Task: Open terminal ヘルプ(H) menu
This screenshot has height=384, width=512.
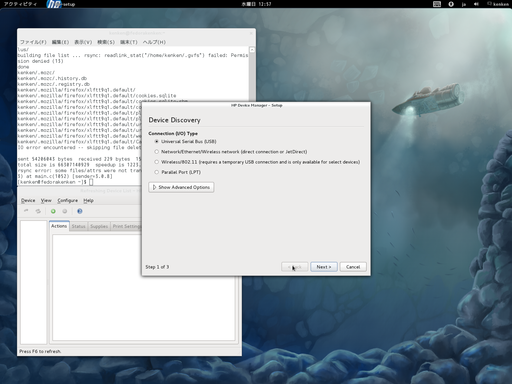Action: [x=154, y=42]
